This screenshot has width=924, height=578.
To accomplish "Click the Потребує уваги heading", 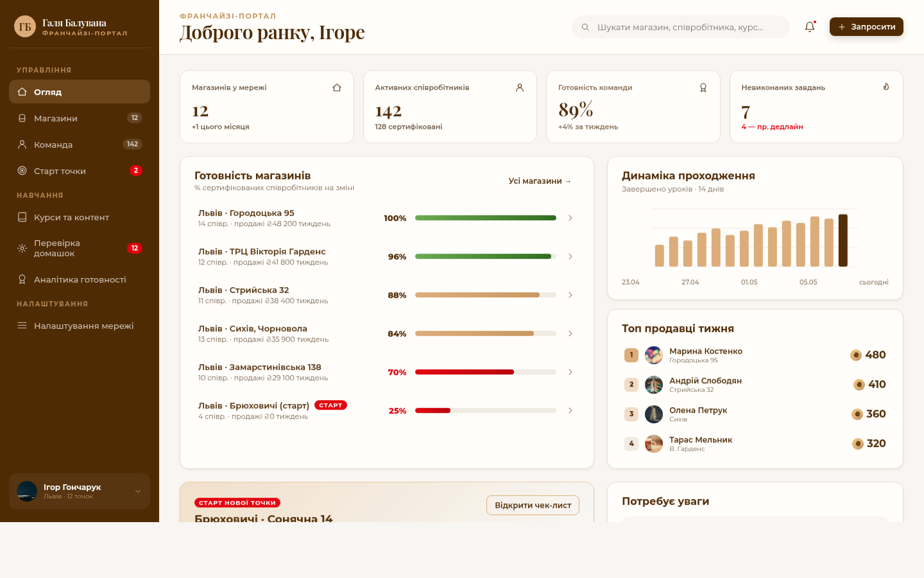I will [x=665, y=502].
